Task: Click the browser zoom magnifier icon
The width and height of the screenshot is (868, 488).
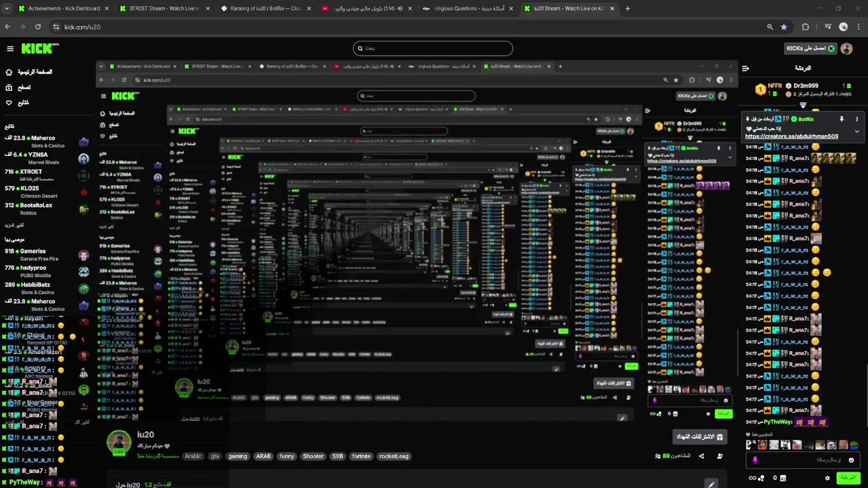Action: (x=770, y=27)
